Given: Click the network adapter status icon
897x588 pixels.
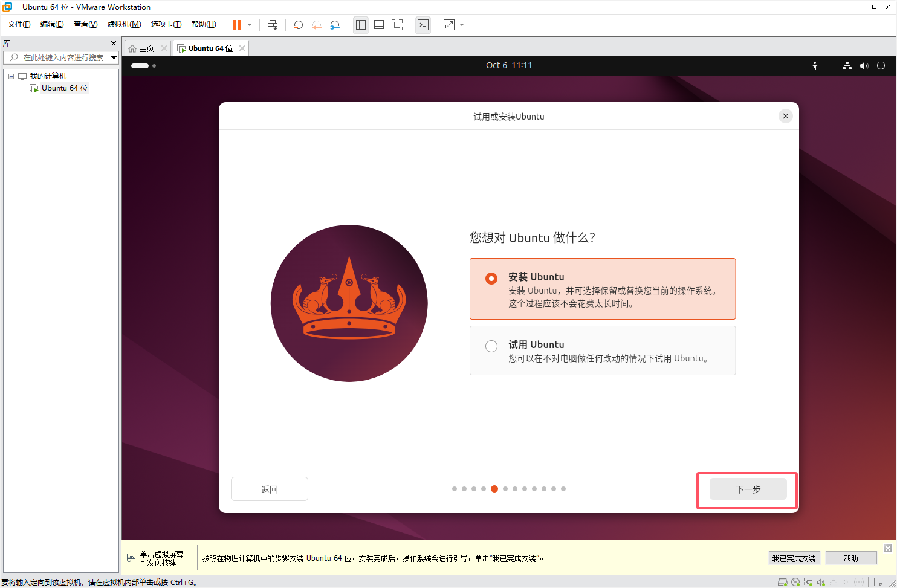Looking at the screenshot, I should click(x=808, y=583).
